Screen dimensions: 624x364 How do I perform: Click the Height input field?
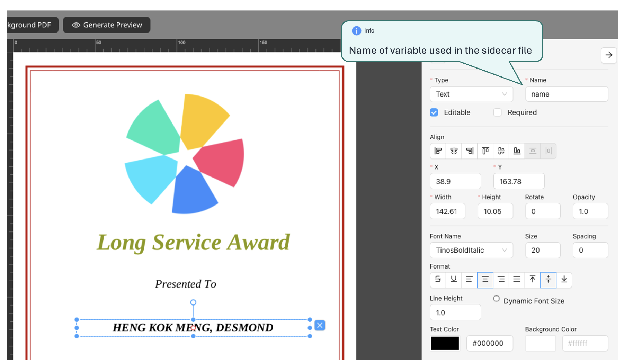point(495,211)
